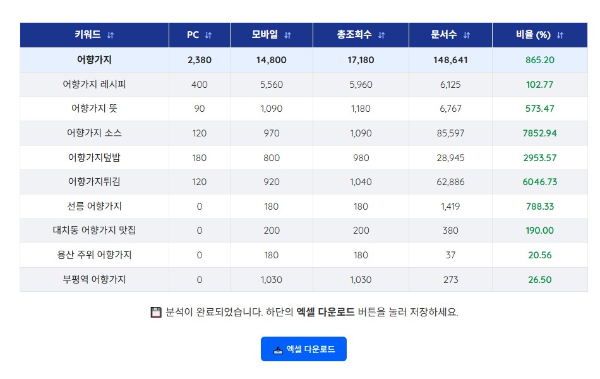Screen dimensions: 600x379
Task: Click total views value 17,180
Action: 361,60
